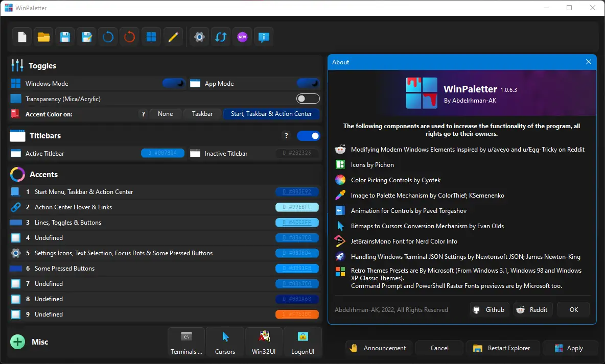The image size is (605, 364).
Task: Turn off the Titlebars accent toggle
Action: point(308,136)
